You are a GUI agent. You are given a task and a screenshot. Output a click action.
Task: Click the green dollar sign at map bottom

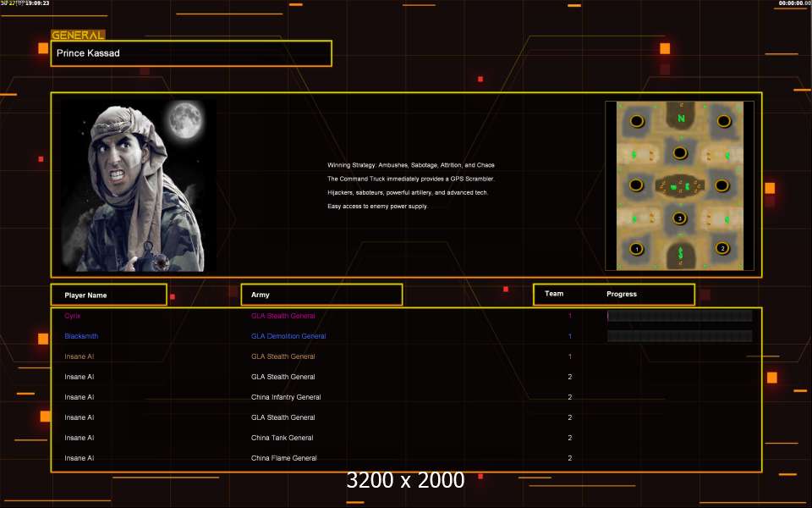pos(681,253)
